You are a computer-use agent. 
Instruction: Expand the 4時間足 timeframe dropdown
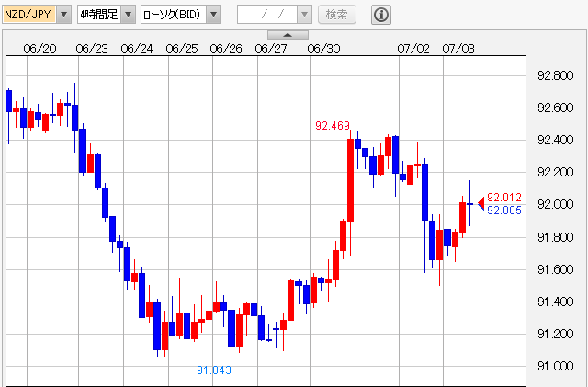point(107,15)
